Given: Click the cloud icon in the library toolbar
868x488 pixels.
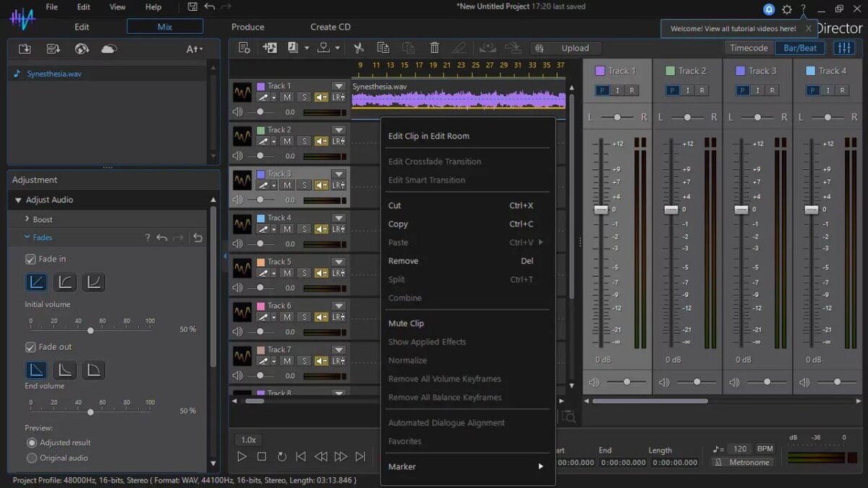Looking at the screenshot, I should pyautogui.click(x=109, y=48).
